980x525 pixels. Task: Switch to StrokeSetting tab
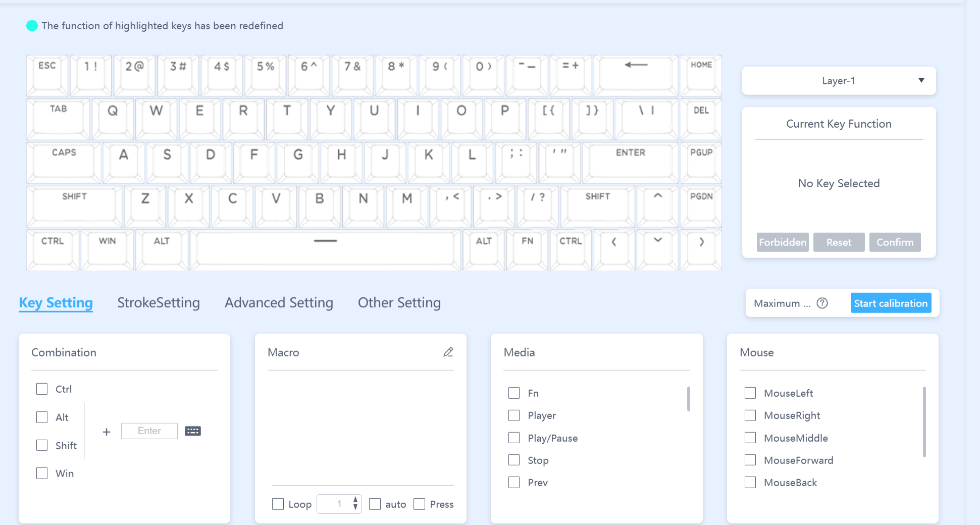[x=159, y=302]
